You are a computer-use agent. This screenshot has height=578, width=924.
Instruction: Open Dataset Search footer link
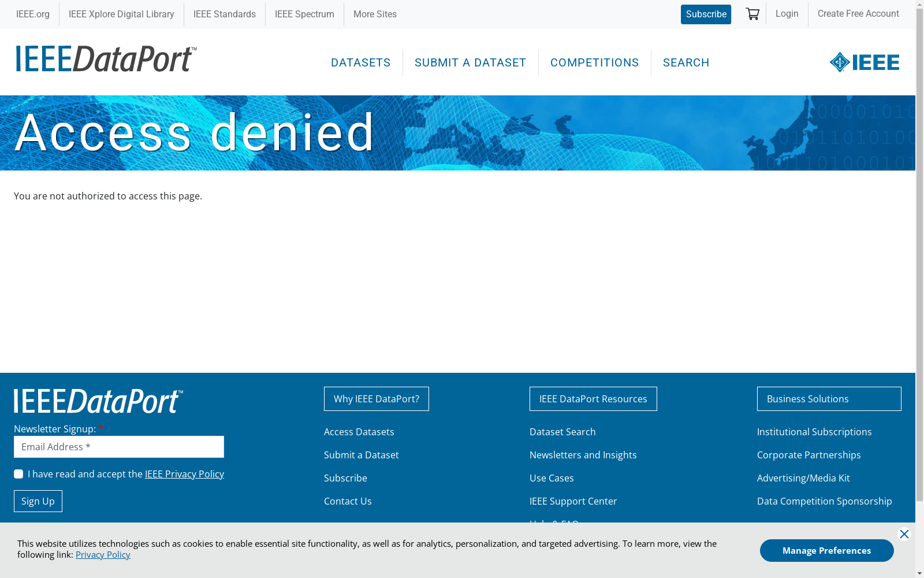tap(562, 432)
